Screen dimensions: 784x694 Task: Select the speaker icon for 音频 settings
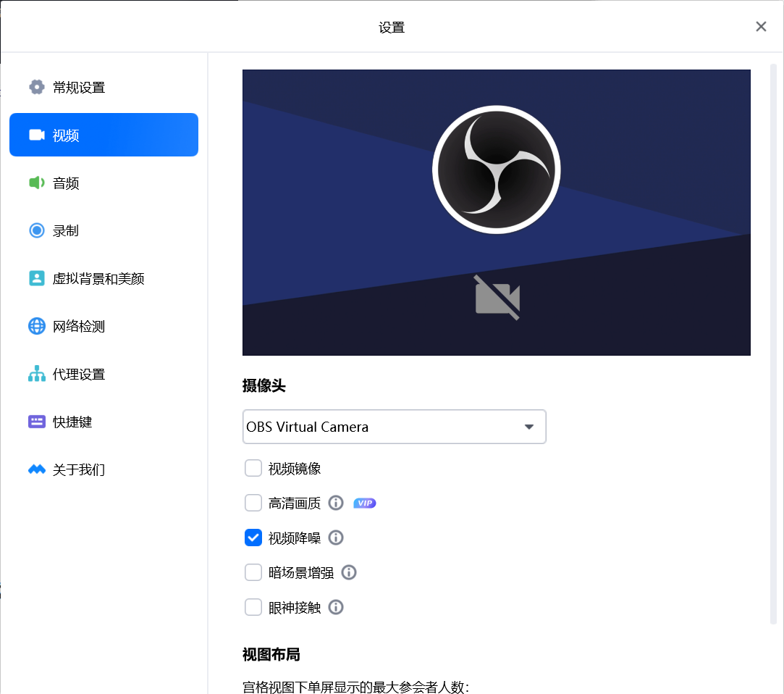(36, 183)
